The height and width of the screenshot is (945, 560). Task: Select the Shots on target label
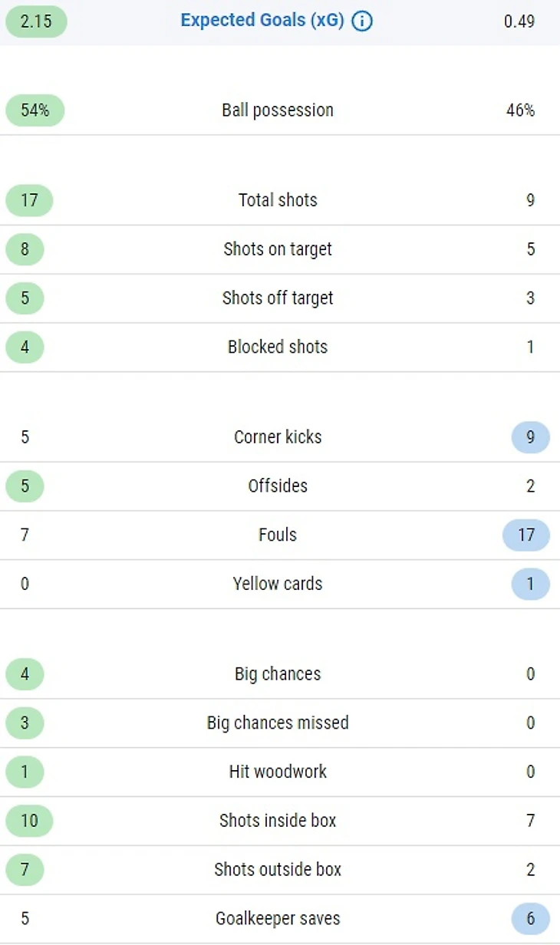[278, 249]
